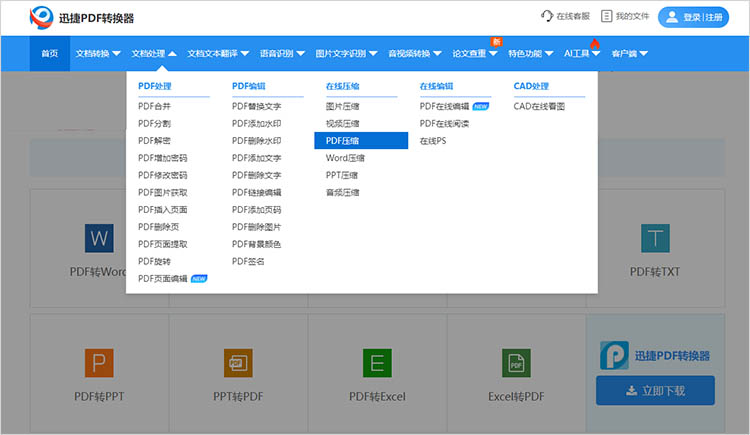Screen dimensions: 750x435
Task: Click the flame icon above AI工具
Action: [595, 44]
